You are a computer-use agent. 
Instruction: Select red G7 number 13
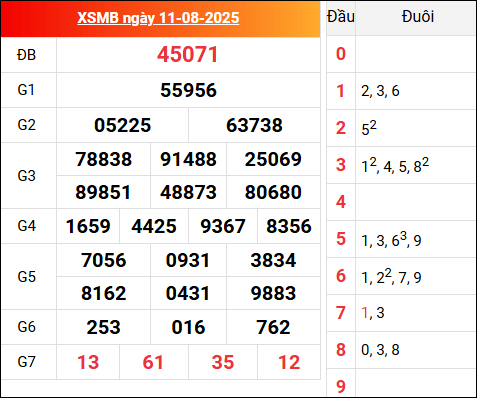pyautogui.click(x=88, y=362)
